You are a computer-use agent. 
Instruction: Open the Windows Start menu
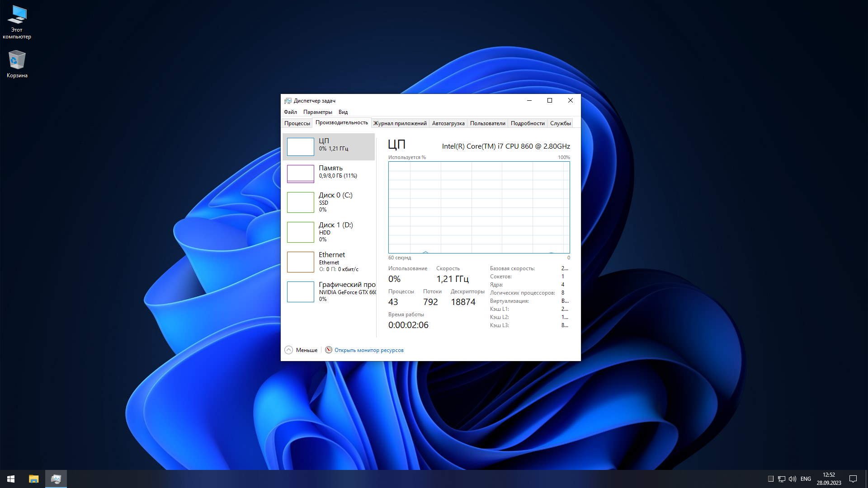tap(11, 479)
